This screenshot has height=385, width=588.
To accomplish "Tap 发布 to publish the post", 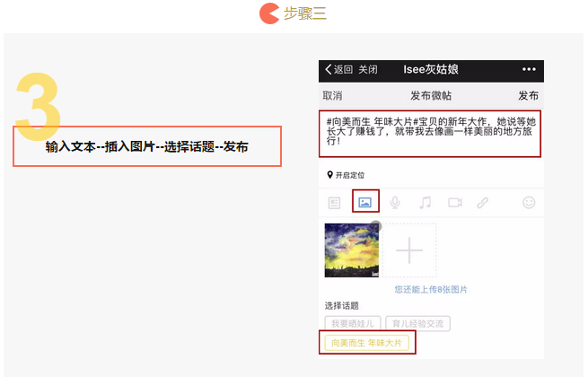I will [x=528, y=96].
